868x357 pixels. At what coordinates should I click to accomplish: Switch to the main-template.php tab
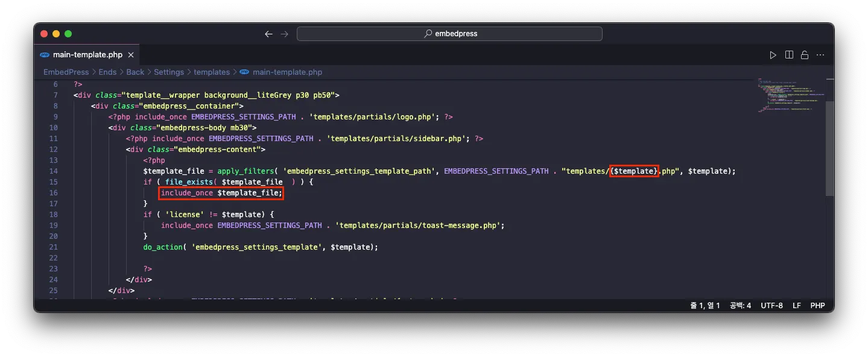87,54
